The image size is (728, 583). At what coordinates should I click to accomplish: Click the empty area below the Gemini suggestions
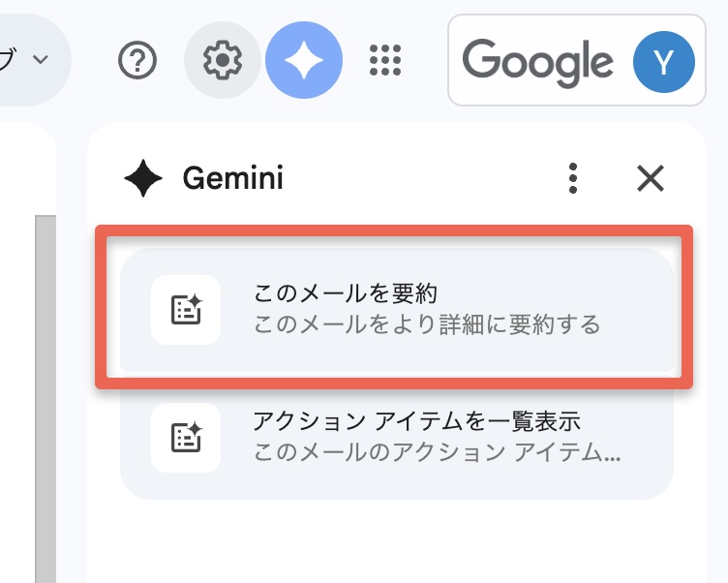[x=397, y=541]
